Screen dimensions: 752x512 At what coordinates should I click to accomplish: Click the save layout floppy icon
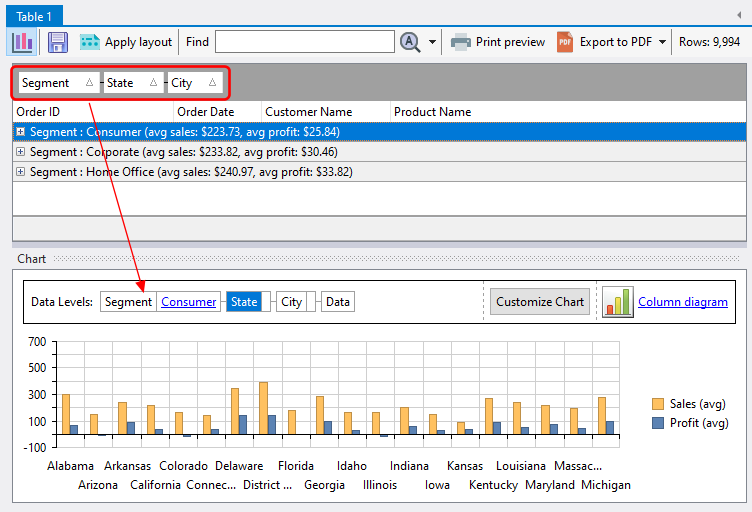pos(58,42)
